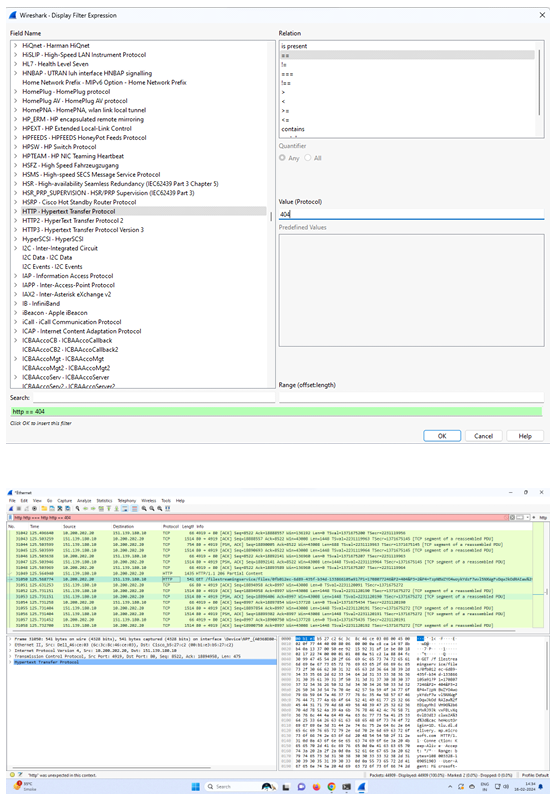Open display filter history dropdown arrow
This screenshot has height=802, width=552.
pos(527,517)
